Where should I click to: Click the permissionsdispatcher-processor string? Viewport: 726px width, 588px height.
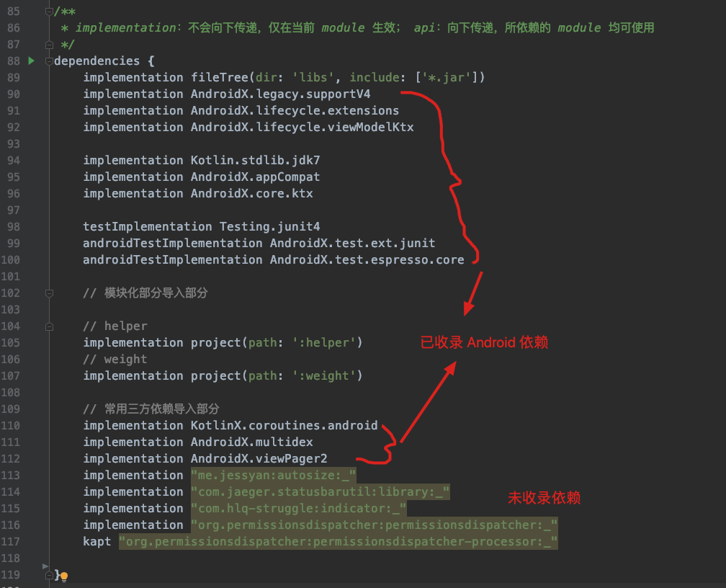tap(338, 542)
